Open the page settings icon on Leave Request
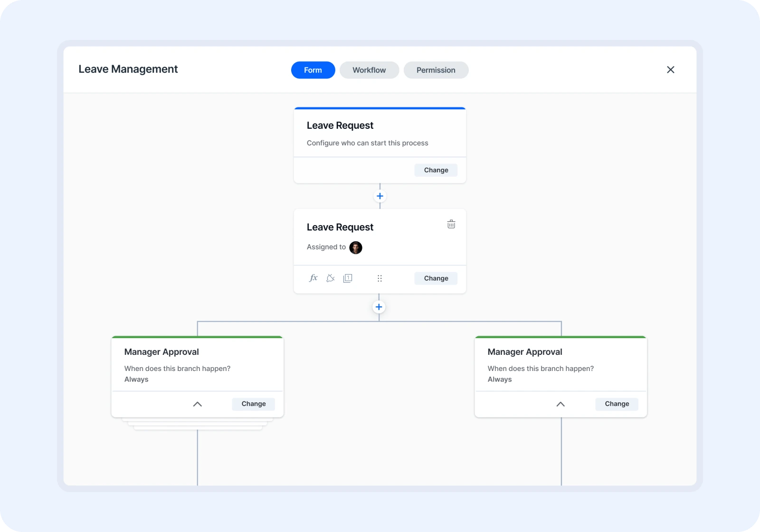The width and height of the screenshot is (760, 532). pyautogui.click(x=348, y=278)
